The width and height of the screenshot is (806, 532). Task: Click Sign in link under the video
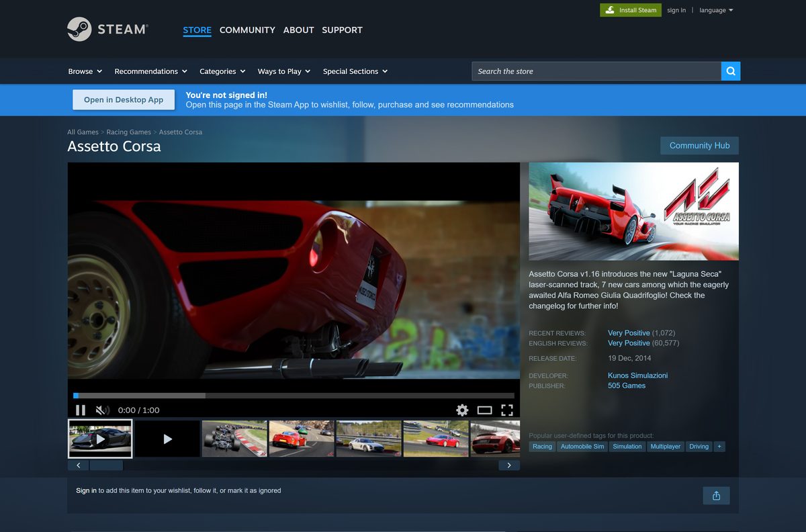coord(86,490)
